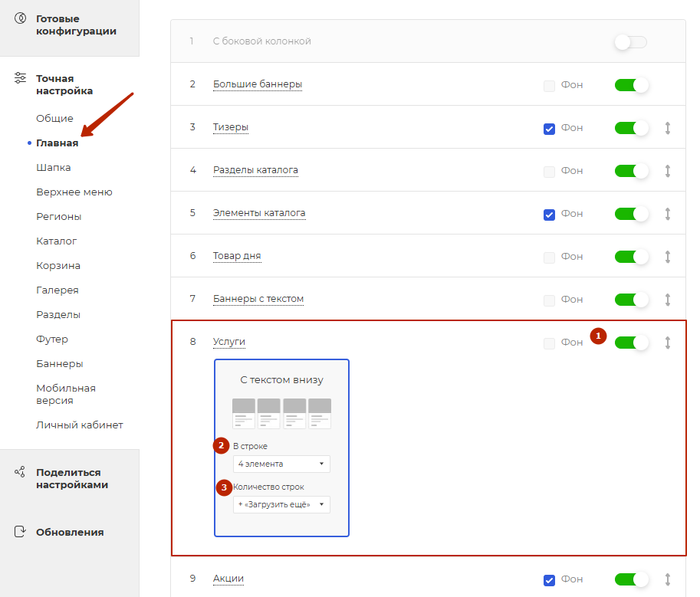Expand the Разделы каталога block settings
700x597 pixels.
255,170
